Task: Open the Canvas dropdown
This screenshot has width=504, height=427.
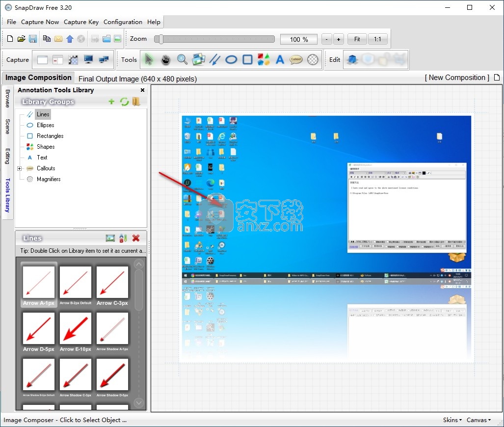Action: coord(478,420)
